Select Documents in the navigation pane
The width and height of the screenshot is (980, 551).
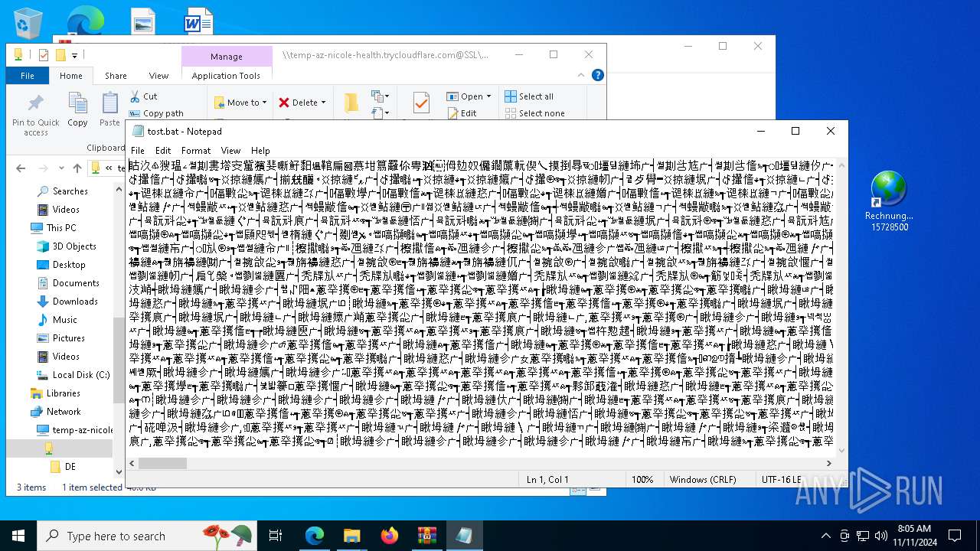pyautogui.click(x=76, y=283)
